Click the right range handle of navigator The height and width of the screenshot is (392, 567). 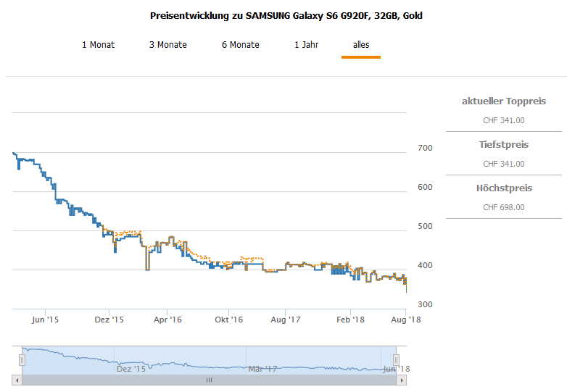pos(396,359)
